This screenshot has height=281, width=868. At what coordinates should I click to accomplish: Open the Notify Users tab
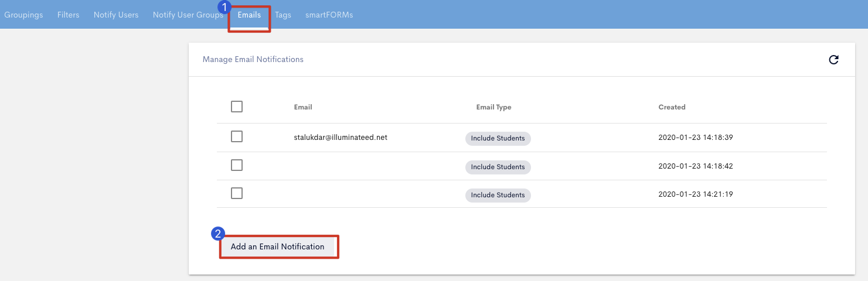(116, 15)
